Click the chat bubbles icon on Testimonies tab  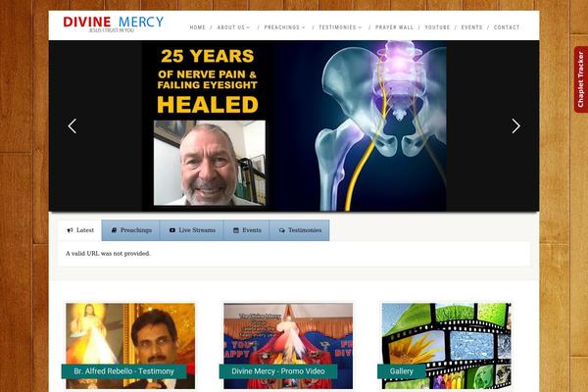pos(282,230)
